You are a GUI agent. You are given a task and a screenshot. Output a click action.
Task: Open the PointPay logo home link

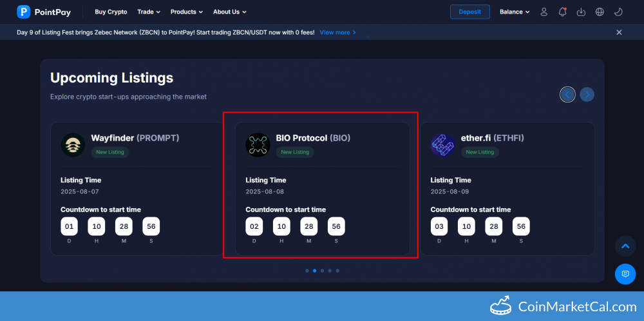pos(44,12)
